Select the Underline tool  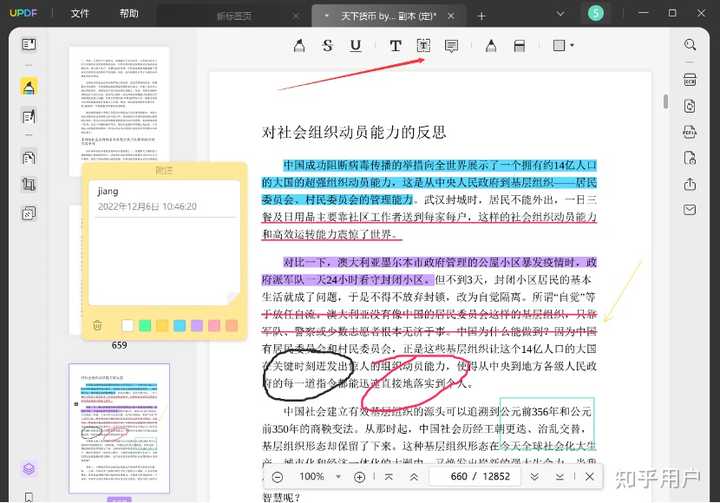pos(355,45)
